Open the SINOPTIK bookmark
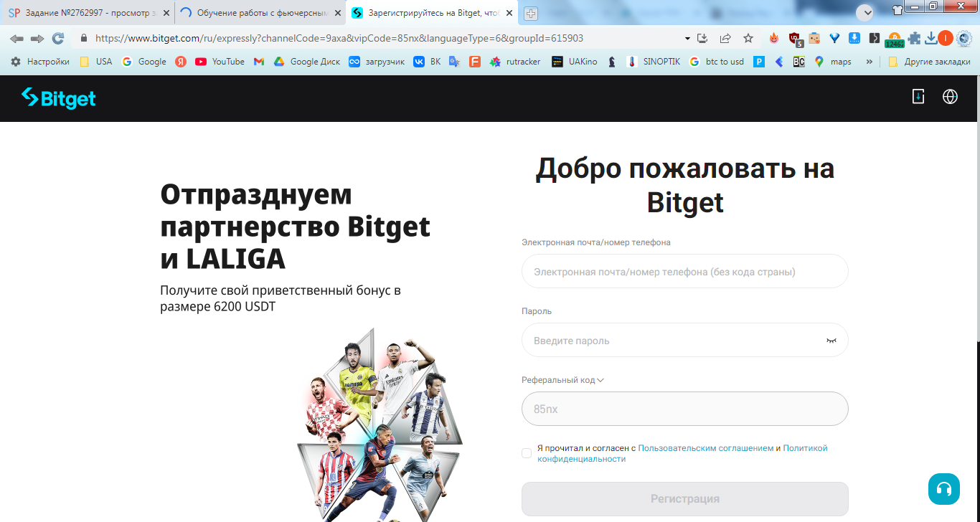 (653, 62)
